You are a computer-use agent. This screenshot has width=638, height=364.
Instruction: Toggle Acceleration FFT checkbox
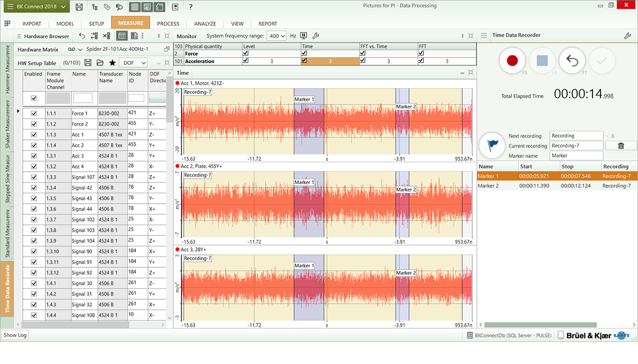point(421,61)
